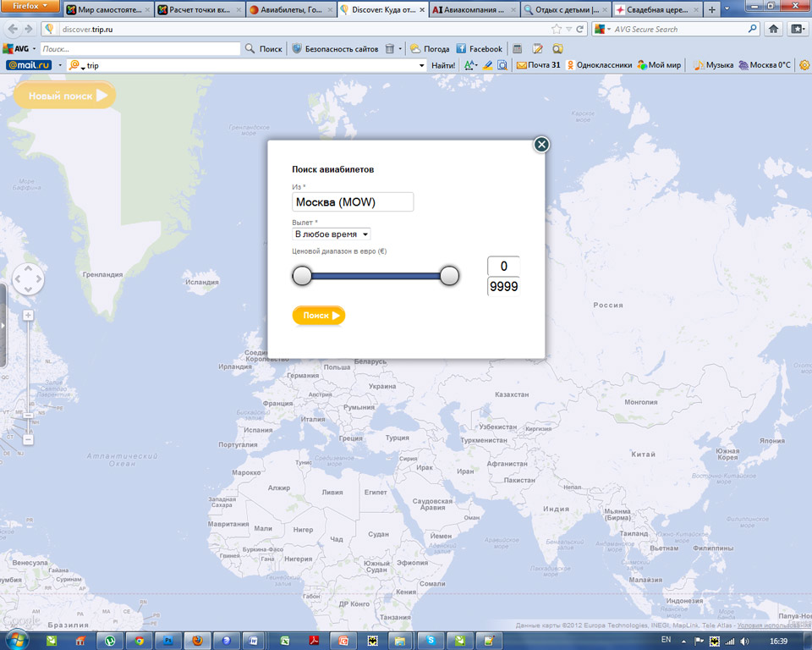812x650 pixels.
Task: Close the flight search dialog
Action: 541,145
